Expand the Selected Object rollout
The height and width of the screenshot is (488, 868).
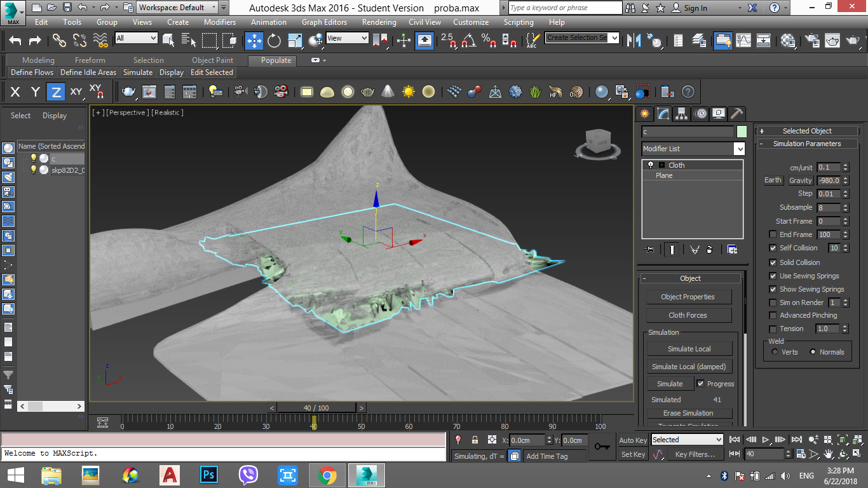click(x=807, y=131)
